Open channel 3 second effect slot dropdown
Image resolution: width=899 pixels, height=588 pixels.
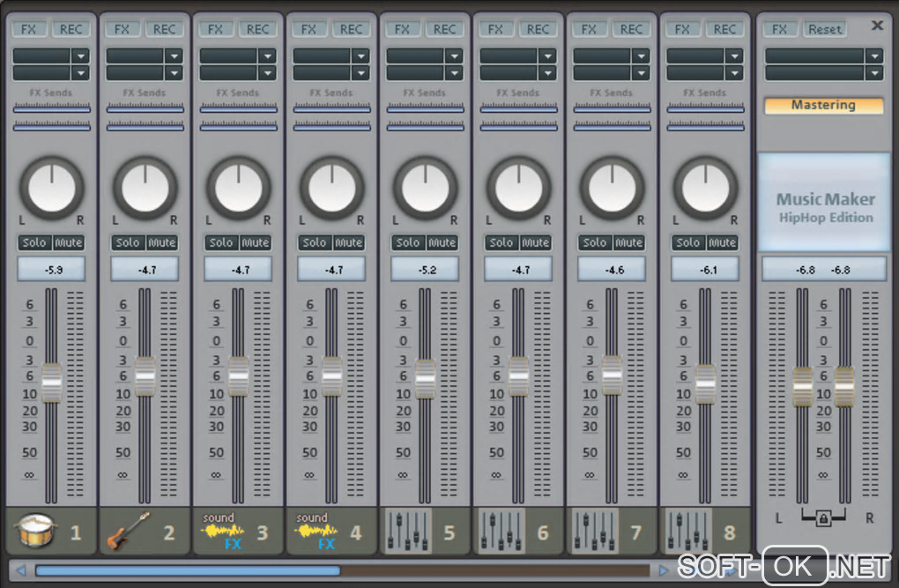point(268,73)
